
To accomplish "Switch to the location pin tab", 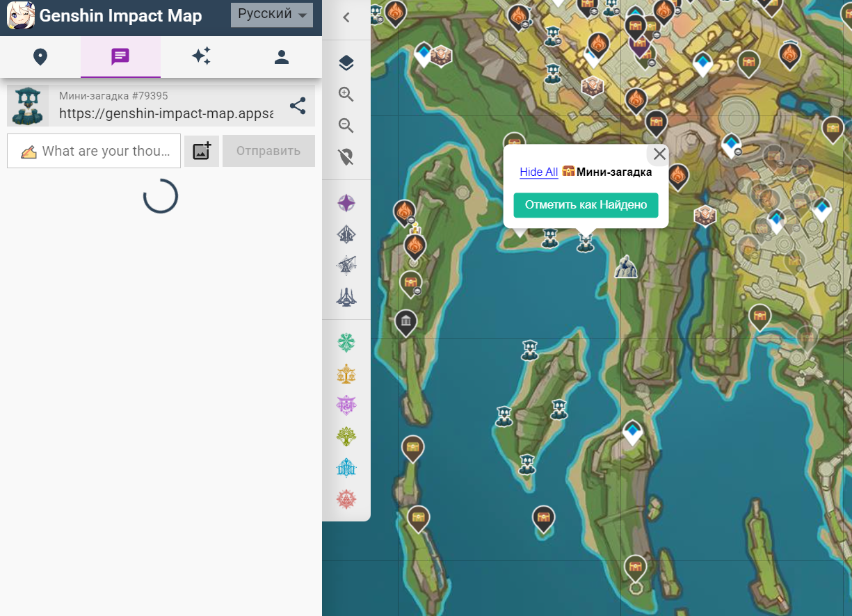I will pyautogui.click(x=40, y=57).
